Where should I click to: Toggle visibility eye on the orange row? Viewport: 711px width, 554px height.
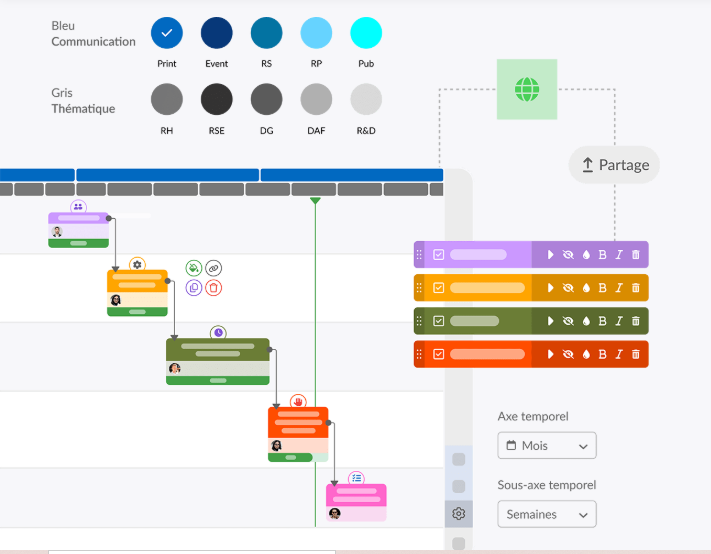pos(568,288)
